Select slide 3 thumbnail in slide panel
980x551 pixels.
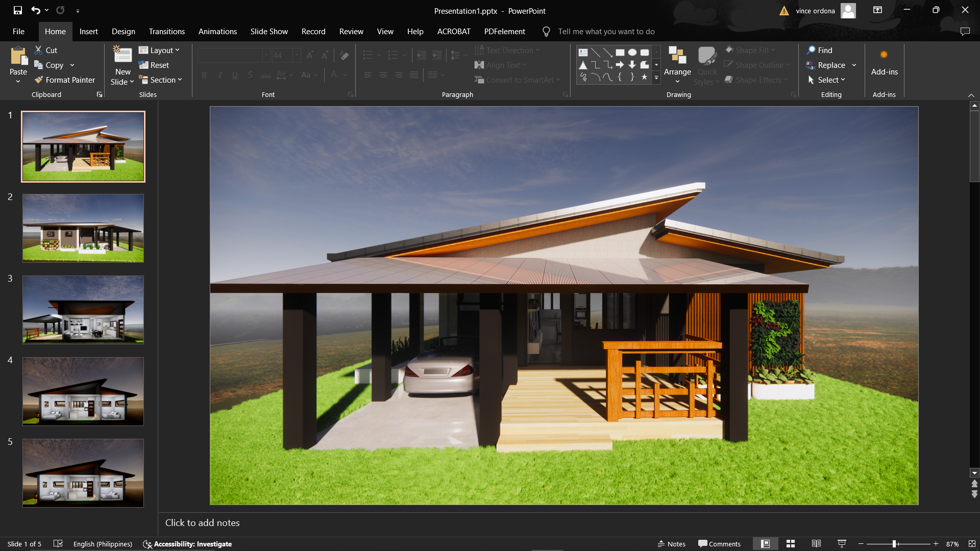pyautogui.click(x=83, y=310)
